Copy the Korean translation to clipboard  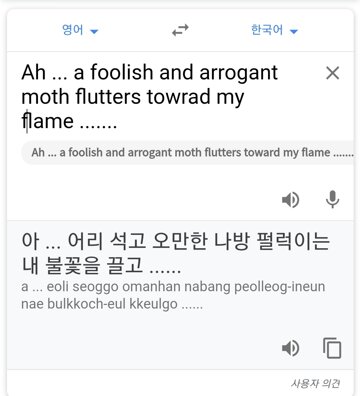332,348
